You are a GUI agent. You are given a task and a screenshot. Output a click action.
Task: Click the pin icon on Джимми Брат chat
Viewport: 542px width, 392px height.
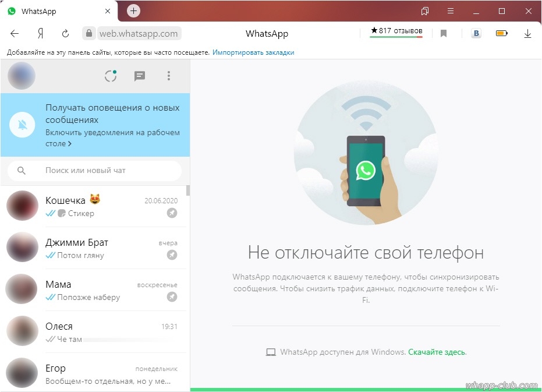172,255
